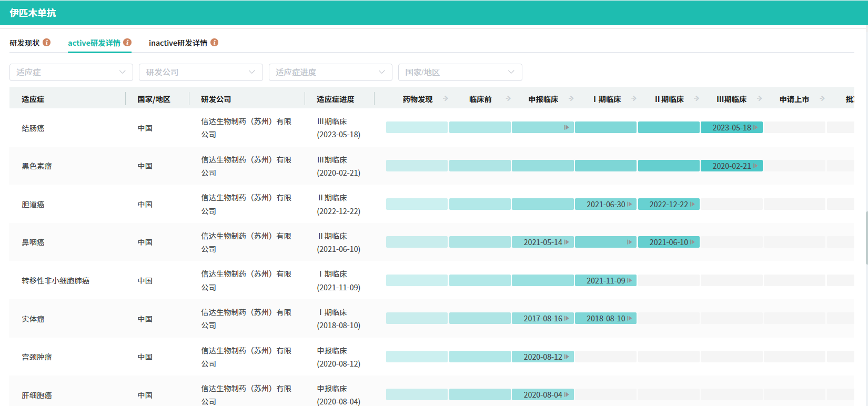The image size is (868, 406).
Task: Click info icon beside inactive研发详情 tab
Action: (214, 43)
